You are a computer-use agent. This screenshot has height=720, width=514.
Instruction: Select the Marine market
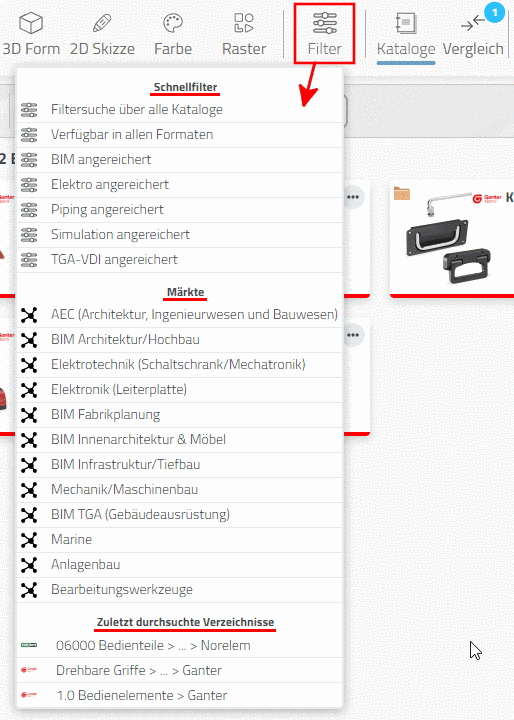(x=180, y=540)
